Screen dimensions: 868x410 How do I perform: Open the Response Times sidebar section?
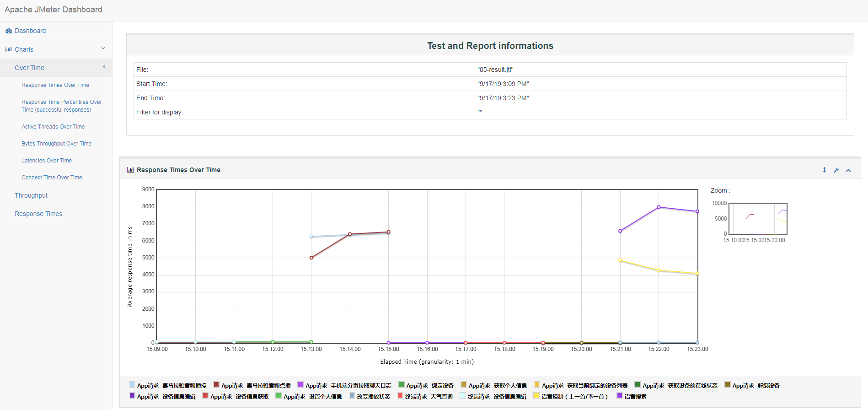coord(38,214)
